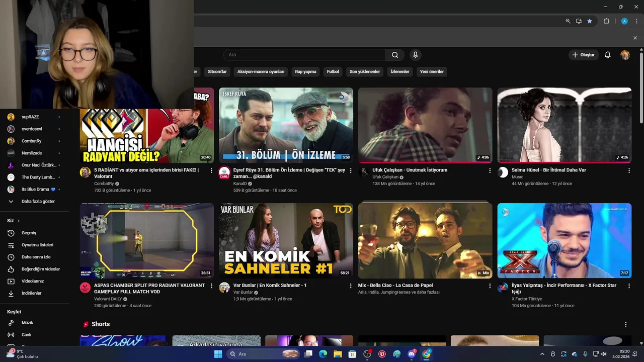Play the En Komik Sahneler #1 thumbnail

[286, 240]
